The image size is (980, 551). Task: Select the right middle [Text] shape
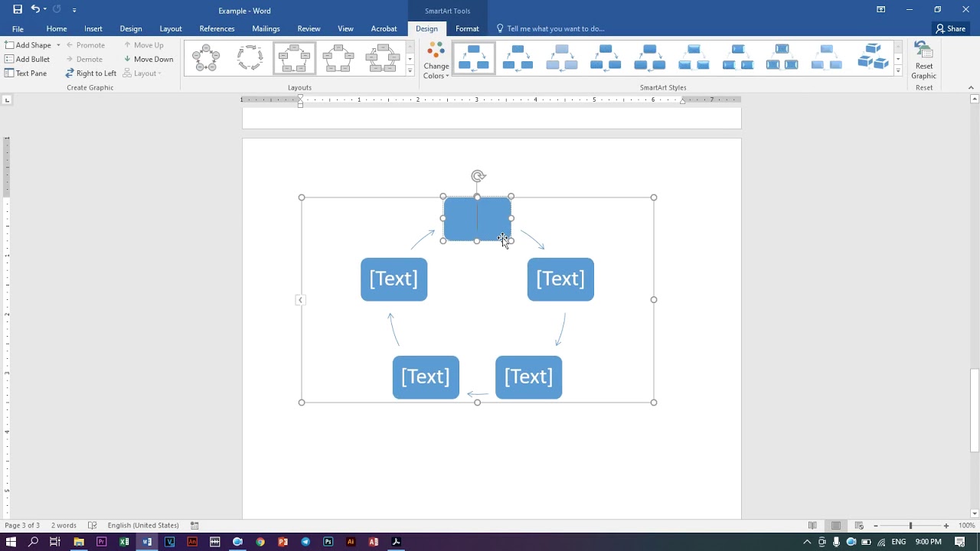tap(560, 279)
